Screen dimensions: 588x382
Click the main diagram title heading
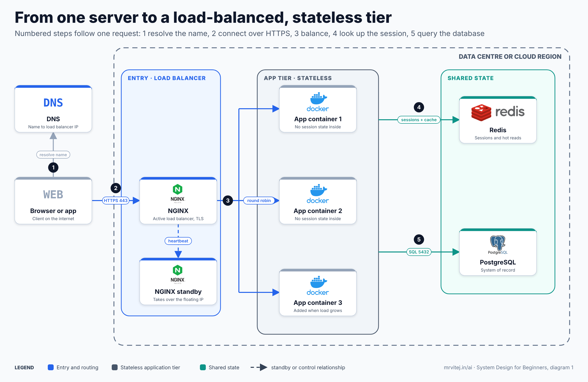point(203,18)
